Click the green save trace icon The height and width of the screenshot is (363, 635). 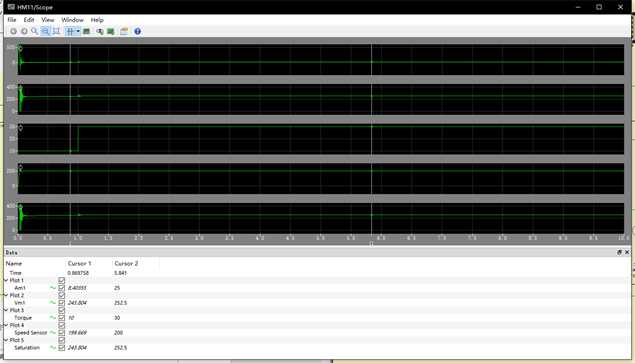111,31
